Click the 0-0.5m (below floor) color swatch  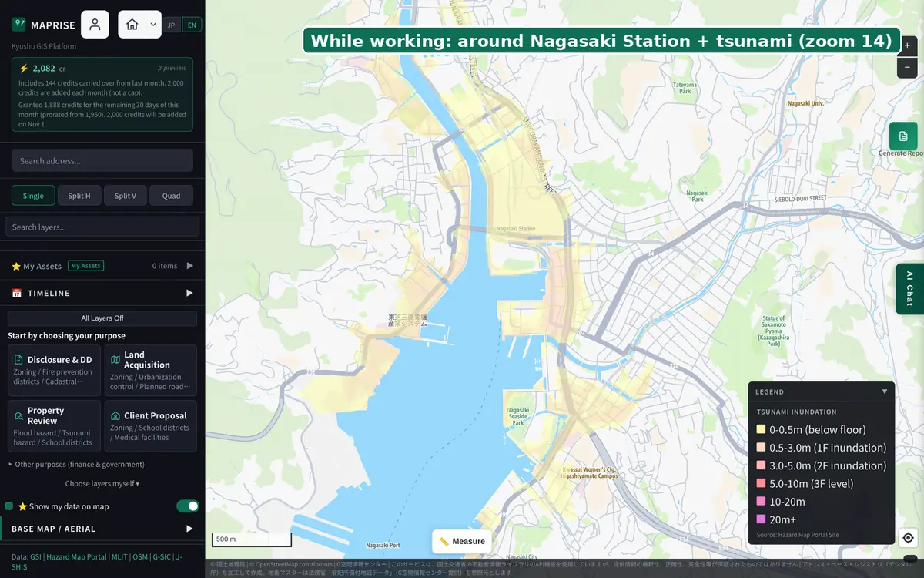761,430
